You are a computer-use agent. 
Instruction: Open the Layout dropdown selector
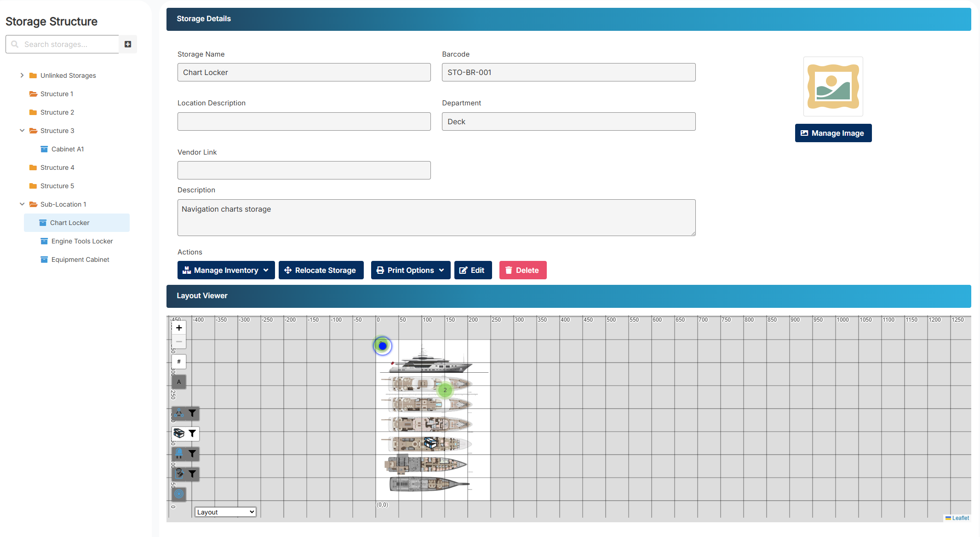click(225, 512)
